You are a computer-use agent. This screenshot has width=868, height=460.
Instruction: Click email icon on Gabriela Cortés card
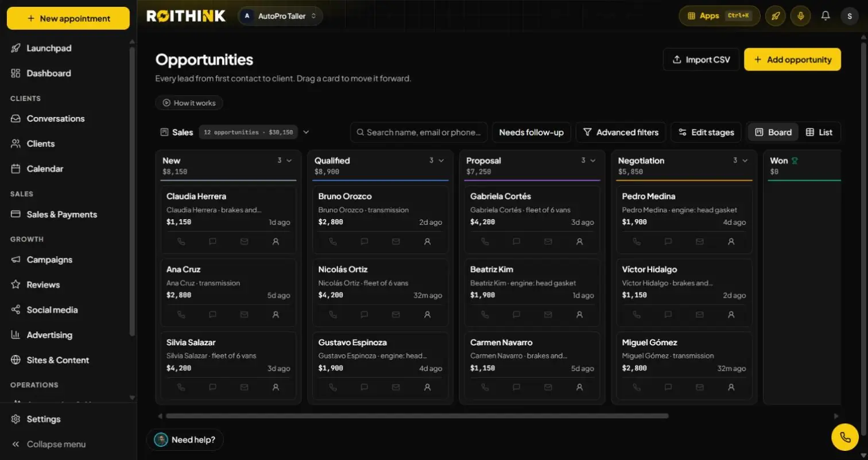coord(548,241)
